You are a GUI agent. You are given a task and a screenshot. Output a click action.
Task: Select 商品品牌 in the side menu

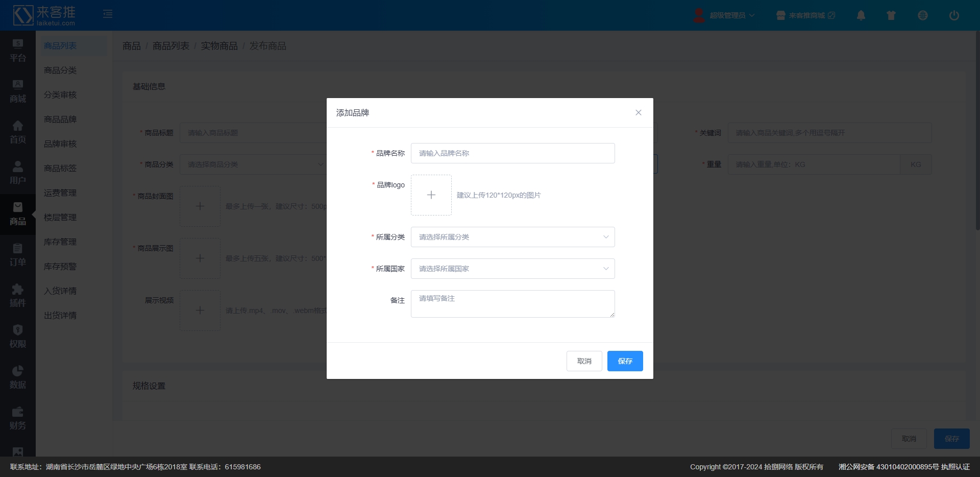(60, 120)
